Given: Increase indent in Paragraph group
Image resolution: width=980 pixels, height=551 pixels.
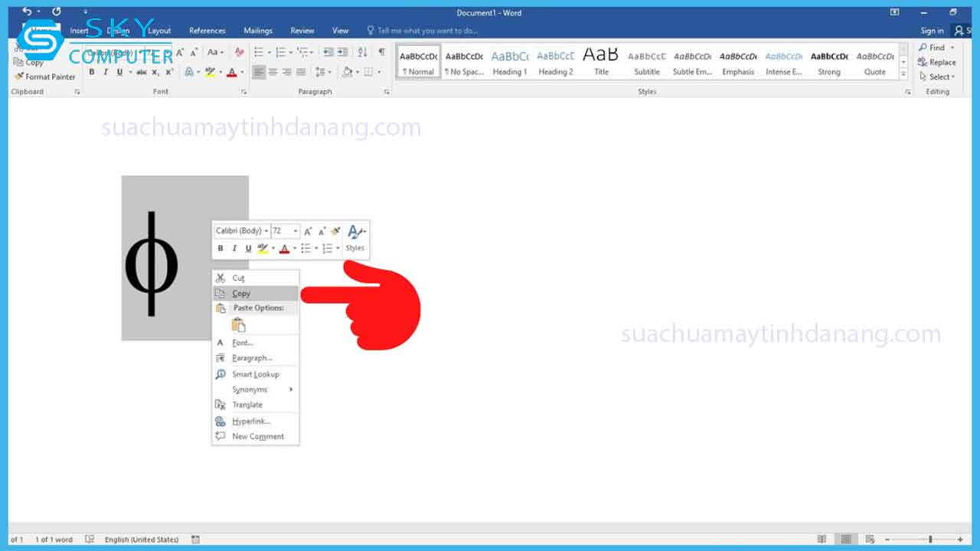Looking at the screenshot, I should click(343, 52).
